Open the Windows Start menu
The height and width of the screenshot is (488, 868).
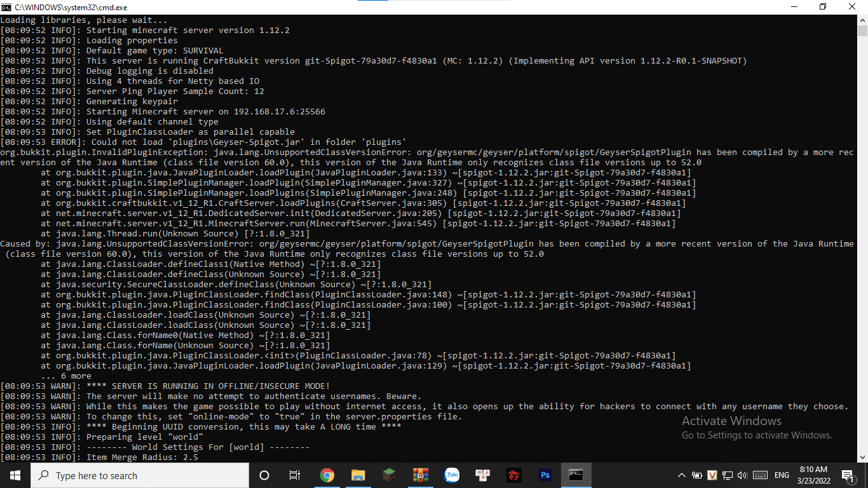pos(15,475)
